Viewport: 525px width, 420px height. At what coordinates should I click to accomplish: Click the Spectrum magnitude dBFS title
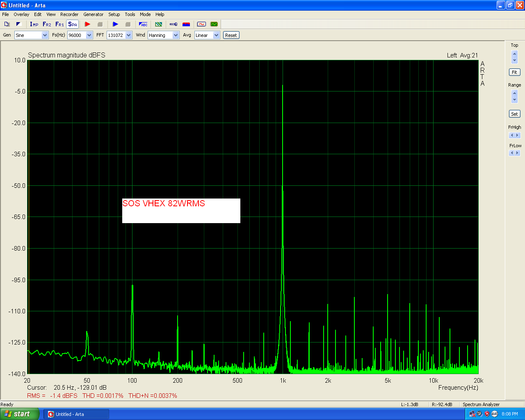point(66,55)
